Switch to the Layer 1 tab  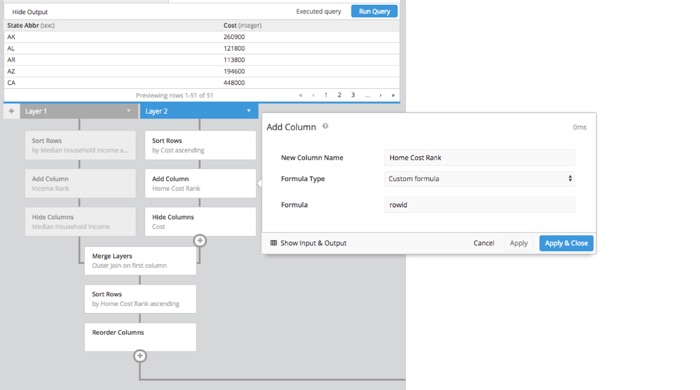(79, 111)
